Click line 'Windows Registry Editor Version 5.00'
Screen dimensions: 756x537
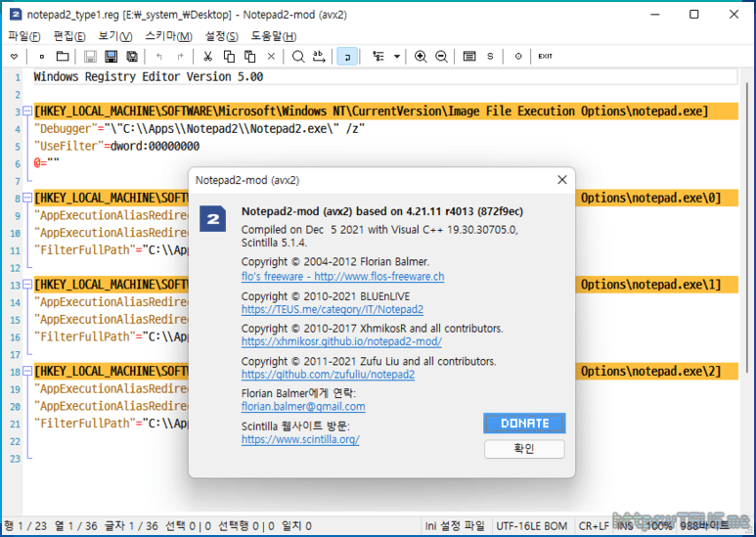[x=149, y=76]
